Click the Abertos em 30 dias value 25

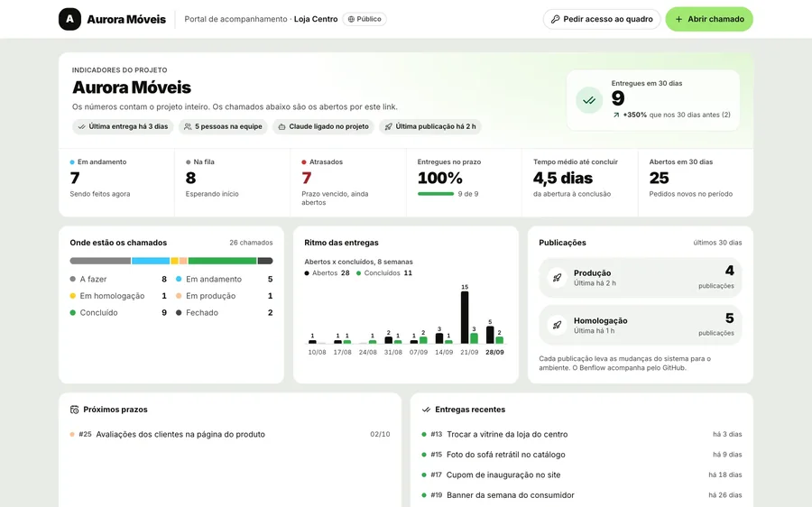660,178
